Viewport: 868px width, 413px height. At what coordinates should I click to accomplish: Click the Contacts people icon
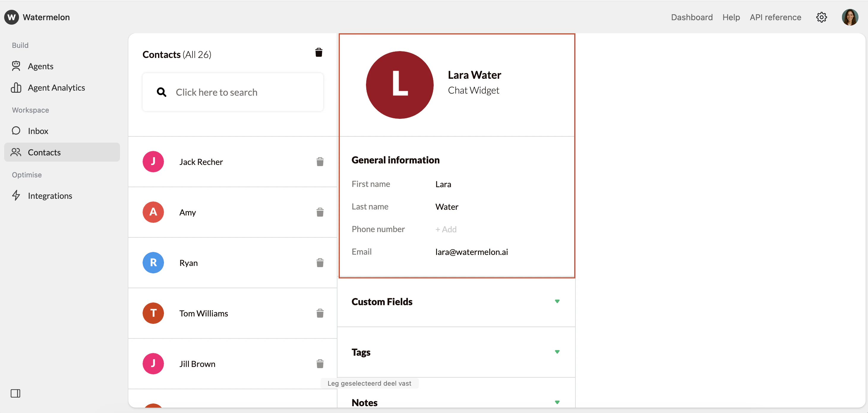[x=16, y=152]
